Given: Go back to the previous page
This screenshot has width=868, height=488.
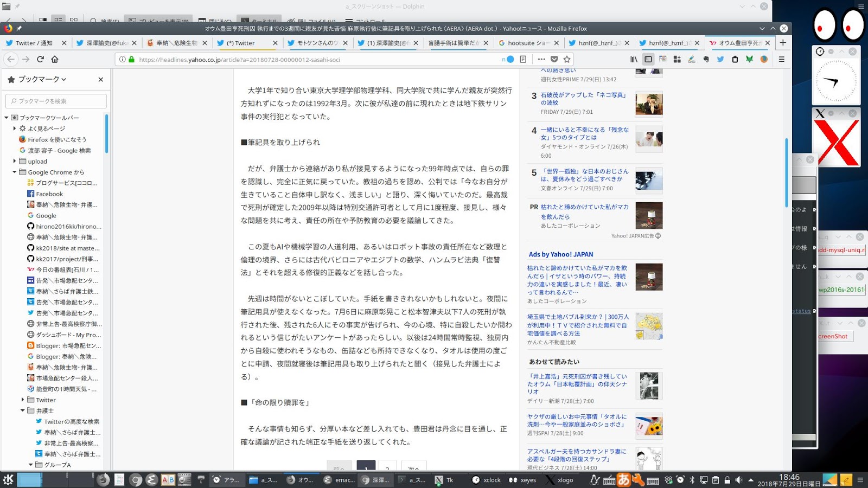Looking at the screenshot, I should 11,59.
